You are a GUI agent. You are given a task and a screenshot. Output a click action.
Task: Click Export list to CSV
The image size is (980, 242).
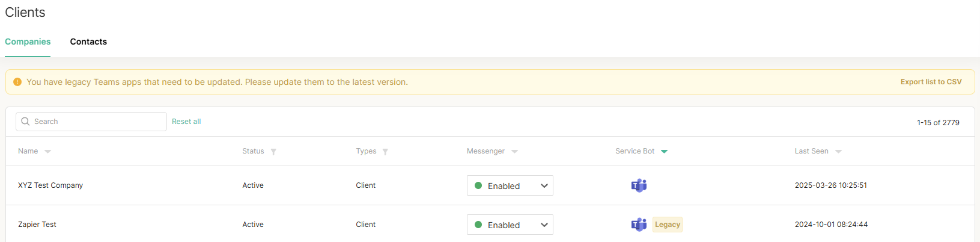point(931,82)
